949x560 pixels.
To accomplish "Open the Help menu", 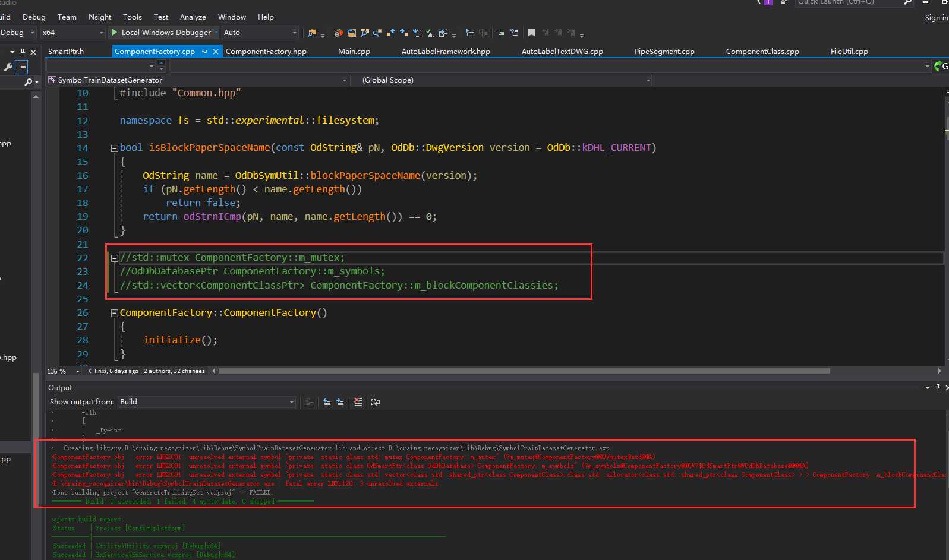I will tap(266, 17).
